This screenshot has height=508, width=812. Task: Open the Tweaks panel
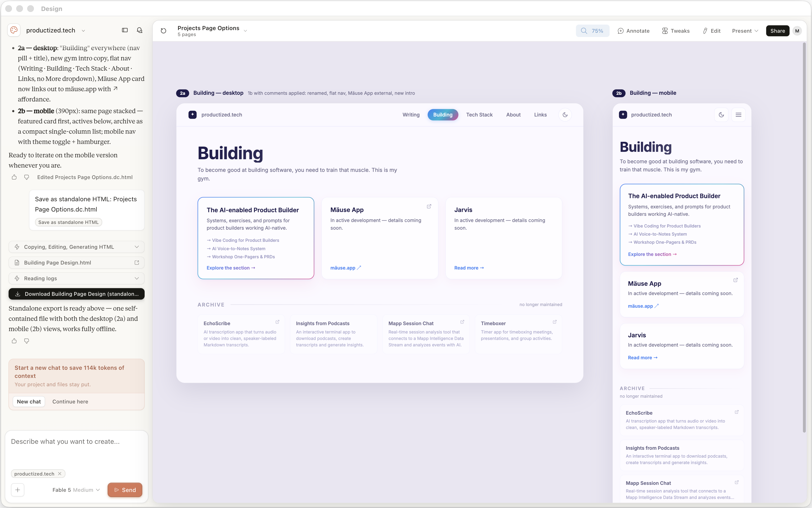click(x=676, y=31)
